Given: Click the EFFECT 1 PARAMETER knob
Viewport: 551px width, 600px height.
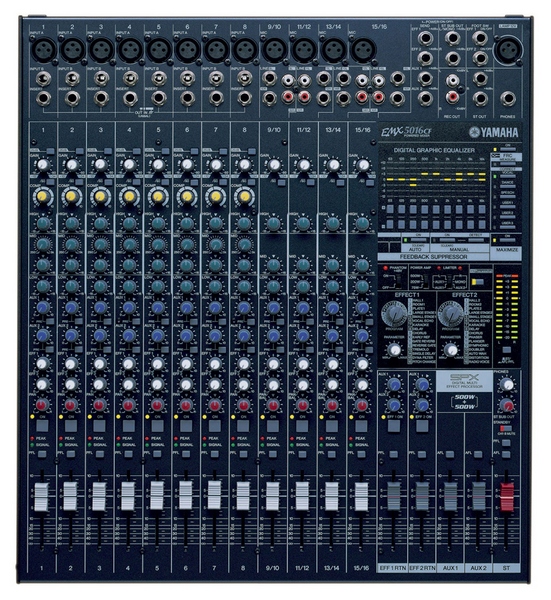Looking at the screenshot, I should [x=395, y=349].
